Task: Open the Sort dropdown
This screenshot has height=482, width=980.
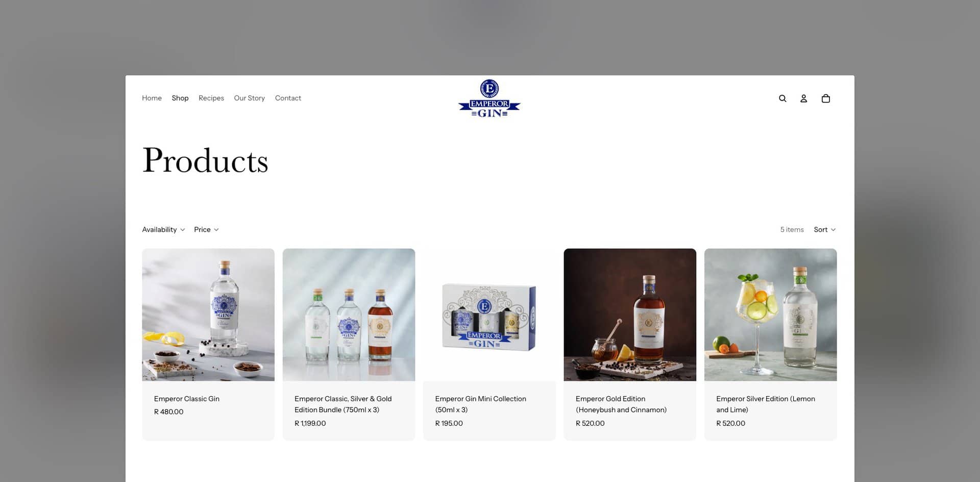Action: tap(824, 230)
